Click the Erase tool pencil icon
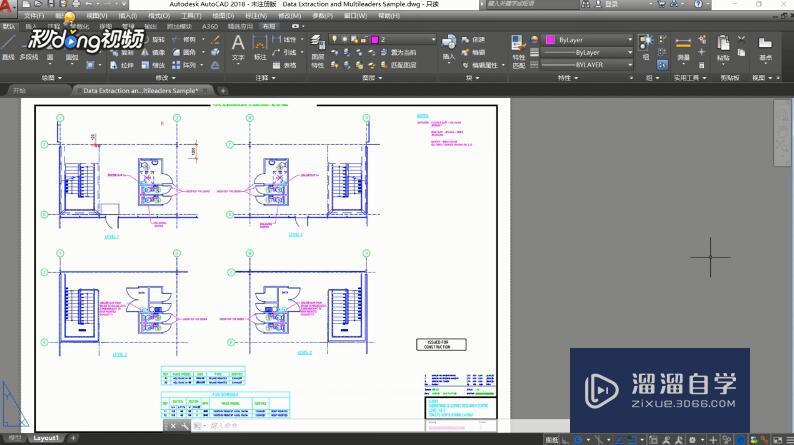 [216, 39]
